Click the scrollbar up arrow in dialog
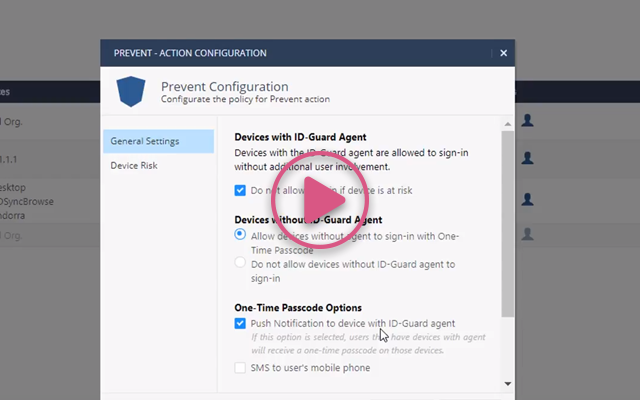Screen dimensions: 640x400 [x=508, y=124]
